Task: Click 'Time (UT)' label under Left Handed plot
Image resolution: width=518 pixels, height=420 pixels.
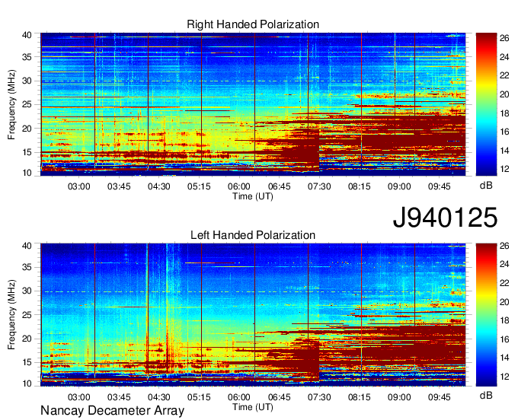Action: click(253, 407)
